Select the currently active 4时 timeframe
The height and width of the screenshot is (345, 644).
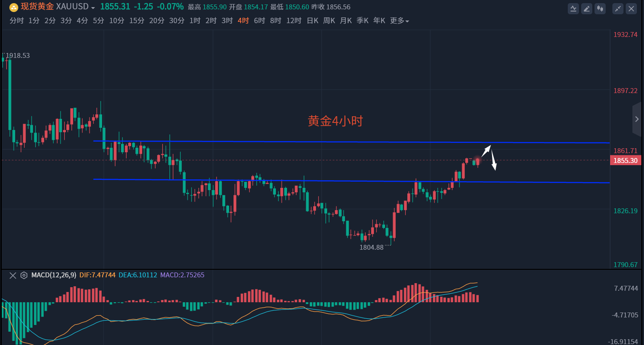243,20
